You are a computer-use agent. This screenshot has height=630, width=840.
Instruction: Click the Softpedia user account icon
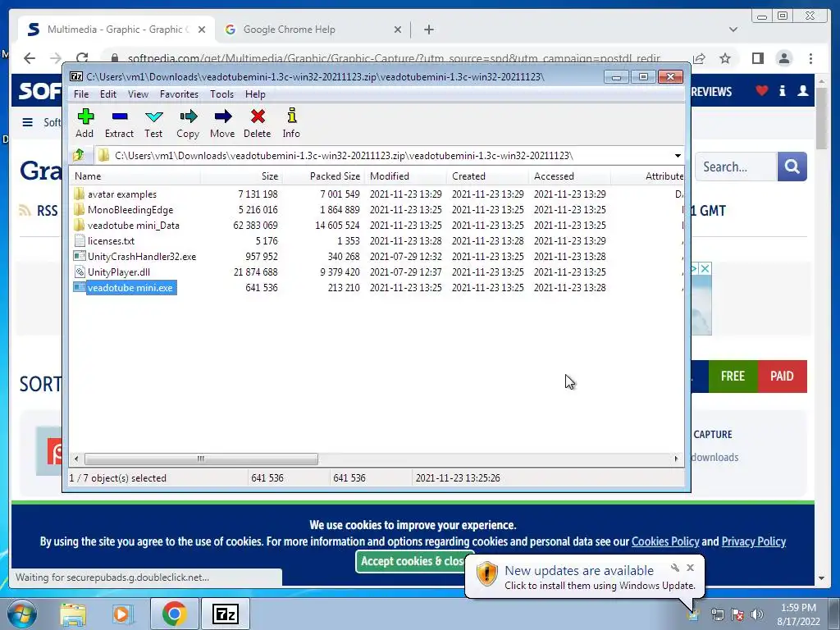pos(802,91)
